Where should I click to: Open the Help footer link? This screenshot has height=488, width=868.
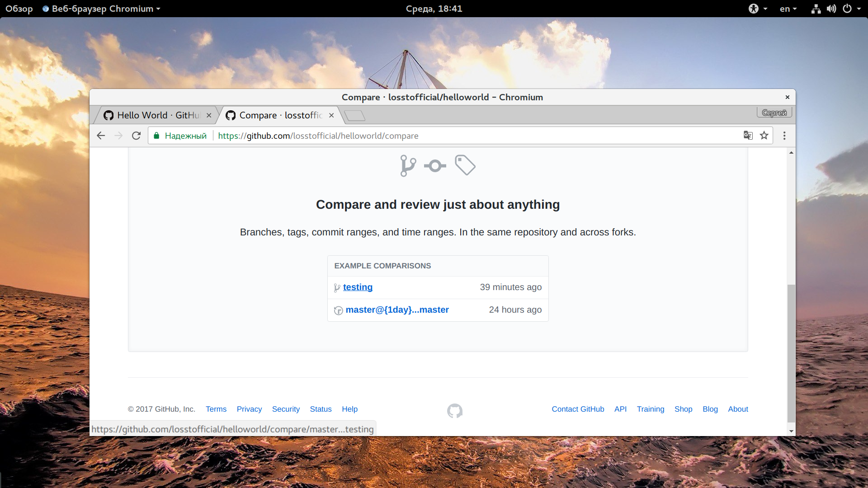[349, 409]
